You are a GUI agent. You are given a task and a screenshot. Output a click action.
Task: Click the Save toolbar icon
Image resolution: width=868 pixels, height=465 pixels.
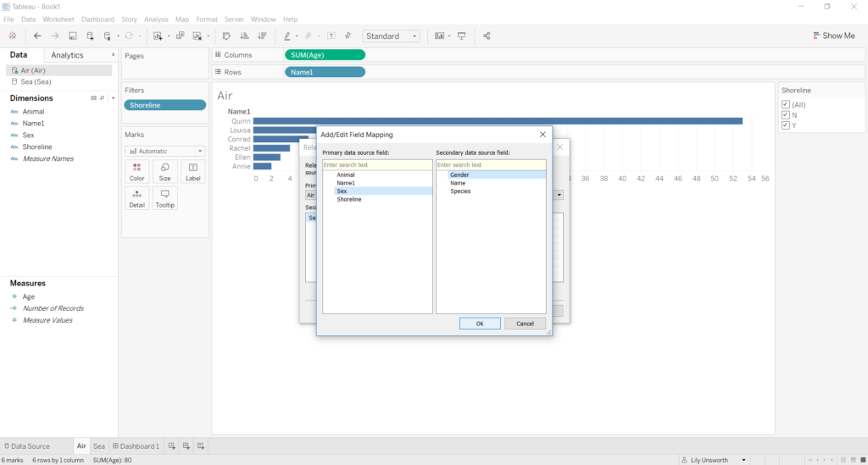[x=73, y=36]
